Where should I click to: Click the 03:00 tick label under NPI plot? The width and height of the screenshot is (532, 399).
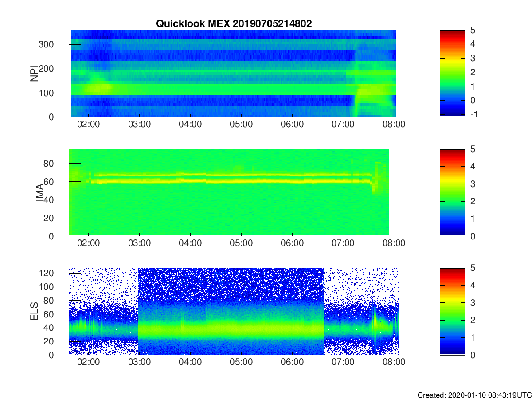139,125
